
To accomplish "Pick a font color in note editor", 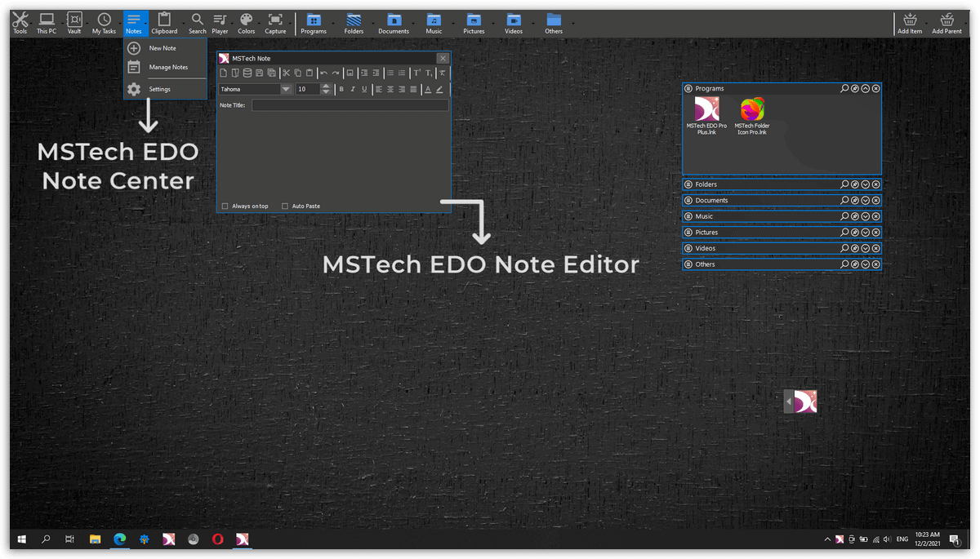I will tap(428, 89).
